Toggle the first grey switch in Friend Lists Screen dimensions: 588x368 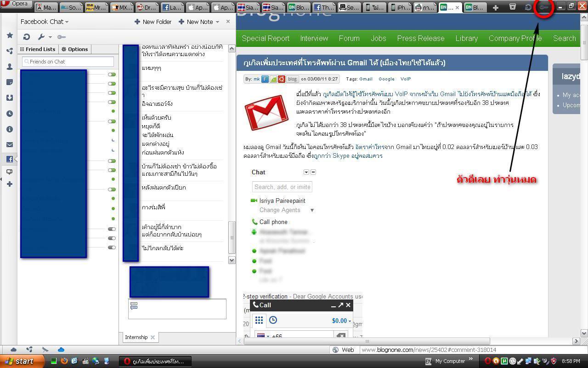click(x=112, y=229)
